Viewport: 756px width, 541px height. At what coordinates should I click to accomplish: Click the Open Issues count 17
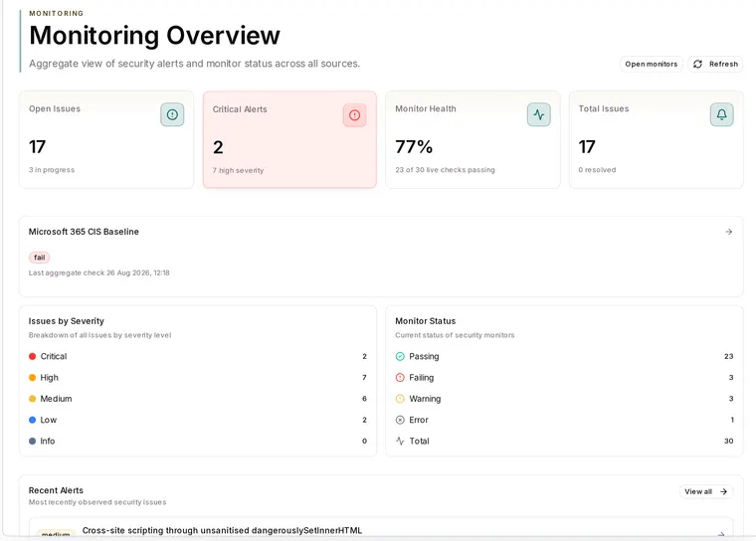coord(37,146)
